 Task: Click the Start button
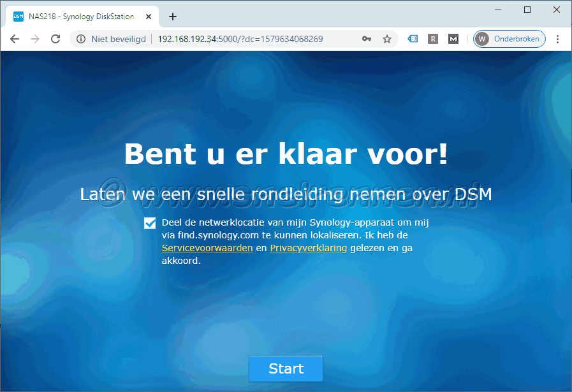click(x=286, y=368)
